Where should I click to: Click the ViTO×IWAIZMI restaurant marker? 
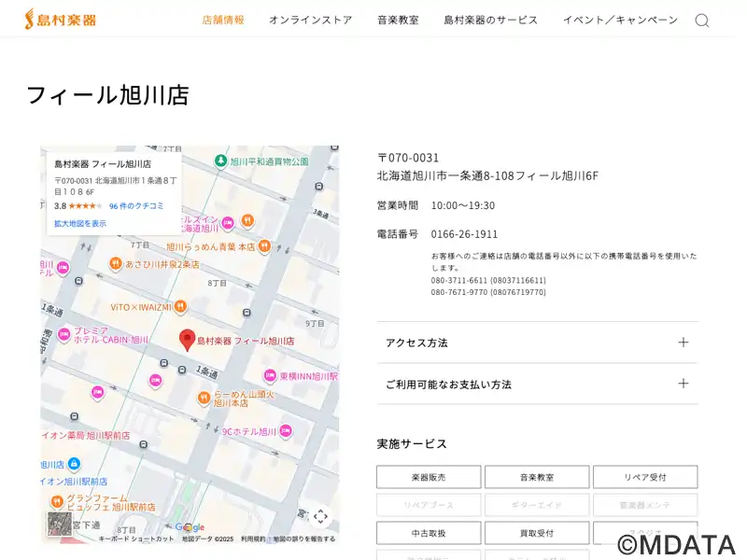pos(180,307)
